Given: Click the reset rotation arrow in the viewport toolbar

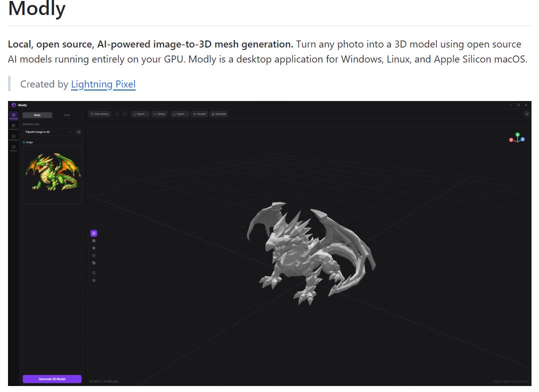Looking at the screenshot, I should [x=94, y=273].
